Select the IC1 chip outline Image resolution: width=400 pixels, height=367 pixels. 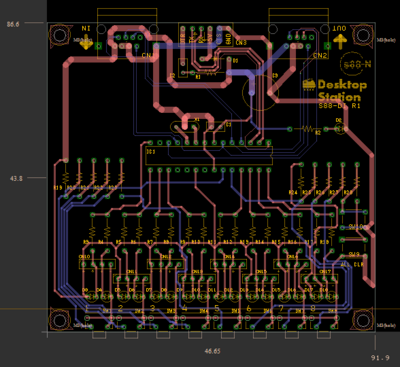(209, 155)
